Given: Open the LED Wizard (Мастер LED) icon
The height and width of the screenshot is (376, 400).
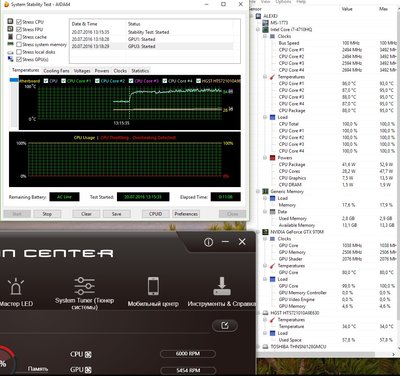Looking at the screenshot, I should tap(16, 286).
